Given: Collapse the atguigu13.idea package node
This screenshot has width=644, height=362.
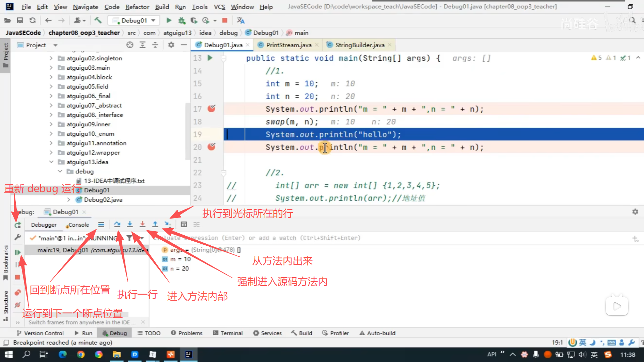Looking at the screenshot, I should point(51,162).
